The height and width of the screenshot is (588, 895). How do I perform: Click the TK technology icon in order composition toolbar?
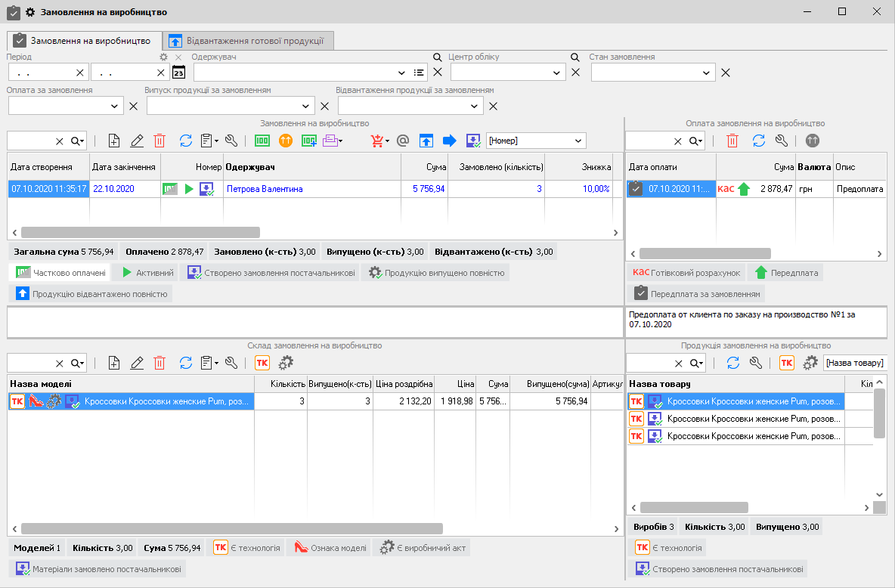(262, 363)
